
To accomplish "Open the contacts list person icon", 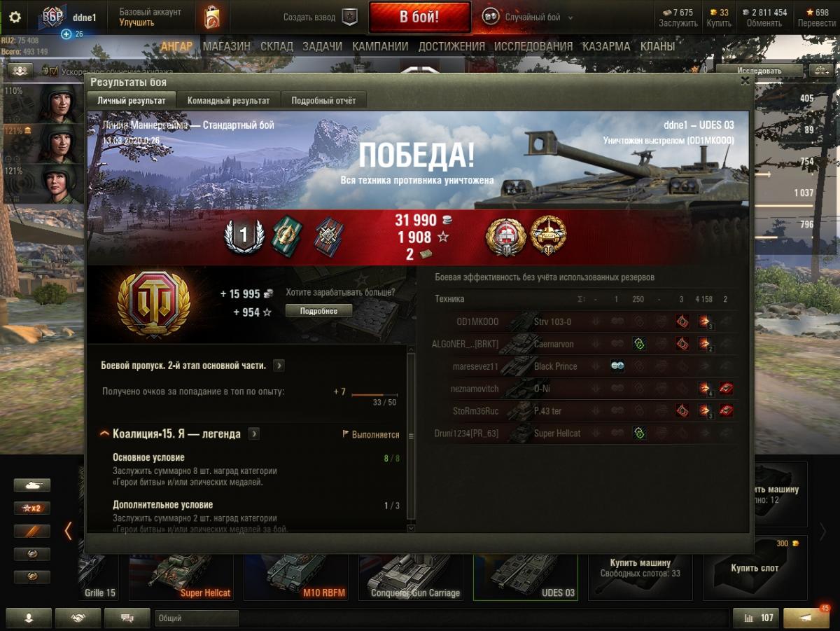I will (x=29, y=618).
